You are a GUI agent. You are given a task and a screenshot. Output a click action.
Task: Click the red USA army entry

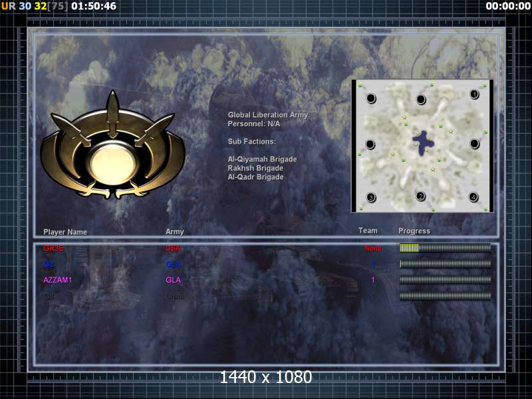point(173,248)
